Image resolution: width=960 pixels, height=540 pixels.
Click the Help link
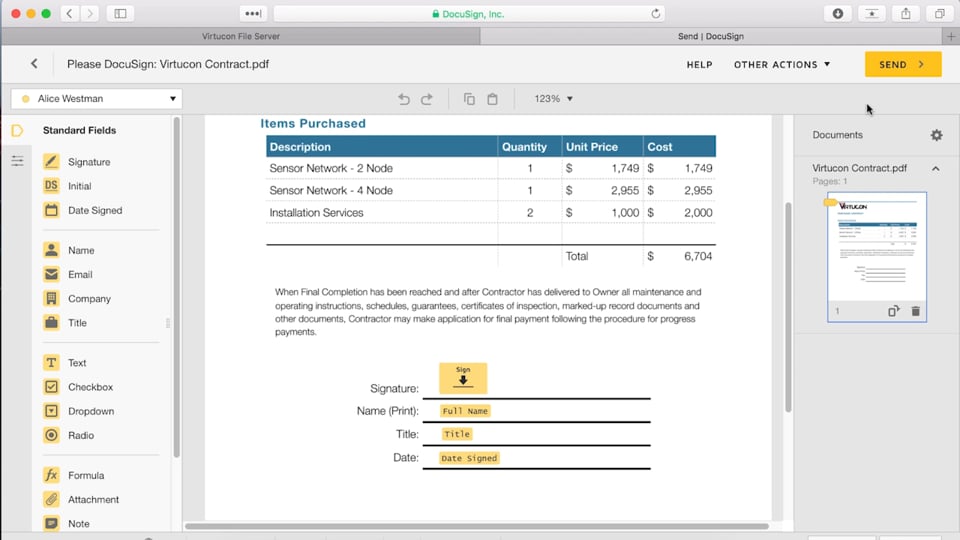pos(699,64)
